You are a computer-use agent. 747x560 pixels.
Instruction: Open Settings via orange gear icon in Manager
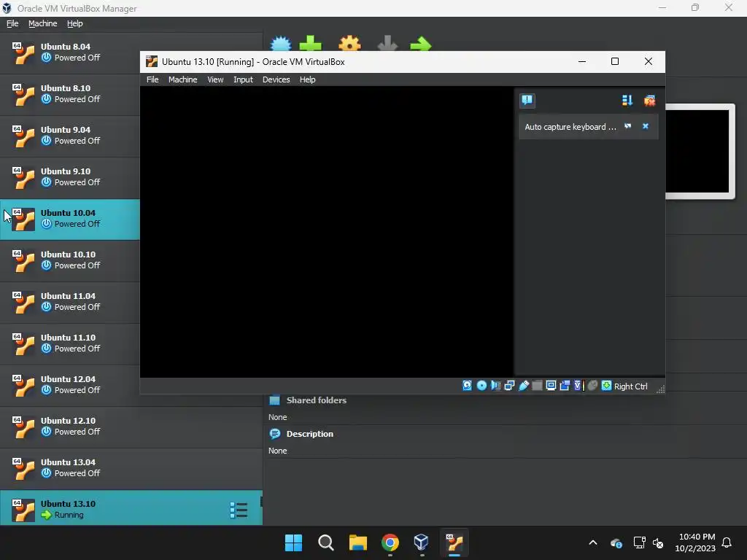click(x=349, y=44)
